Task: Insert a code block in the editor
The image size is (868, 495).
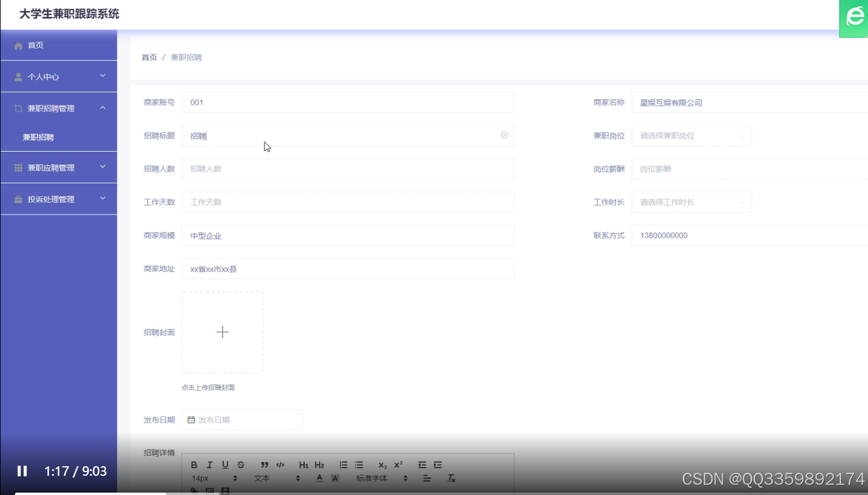Action: (x=280, y=465)
